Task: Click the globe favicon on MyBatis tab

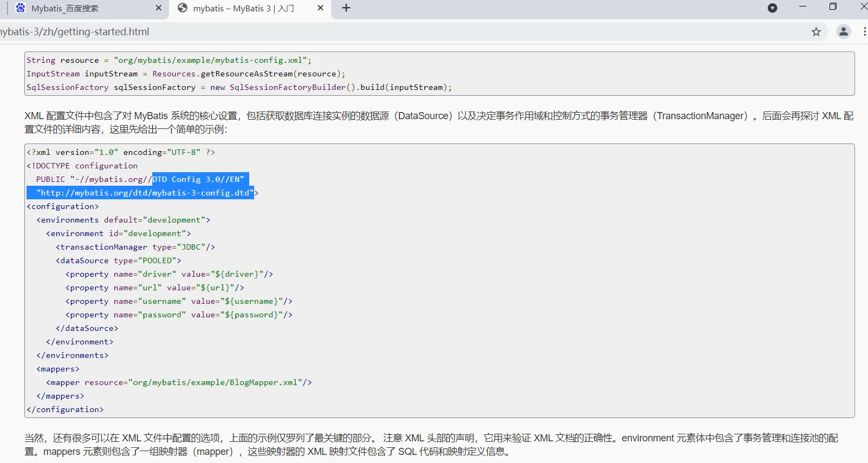Action: click(x=183, y=8)
